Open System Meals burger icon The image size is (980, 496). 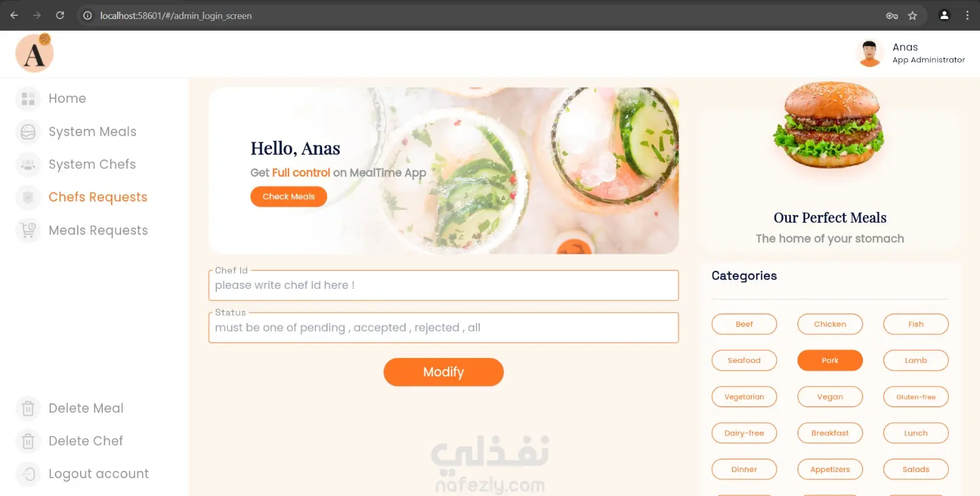28,132
